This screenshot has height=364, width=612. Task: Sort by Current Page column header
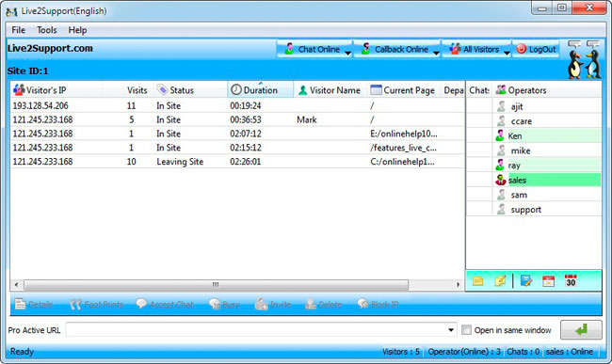(x=404, y=90)
